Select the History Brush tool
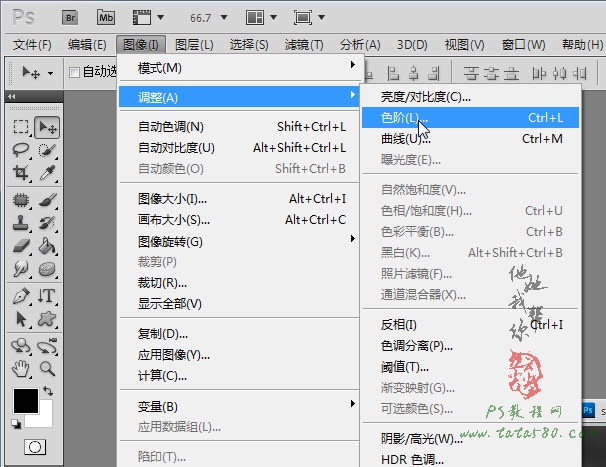This screenshot has width=606, height=467. pyautogui.click(x=47, y=223)
